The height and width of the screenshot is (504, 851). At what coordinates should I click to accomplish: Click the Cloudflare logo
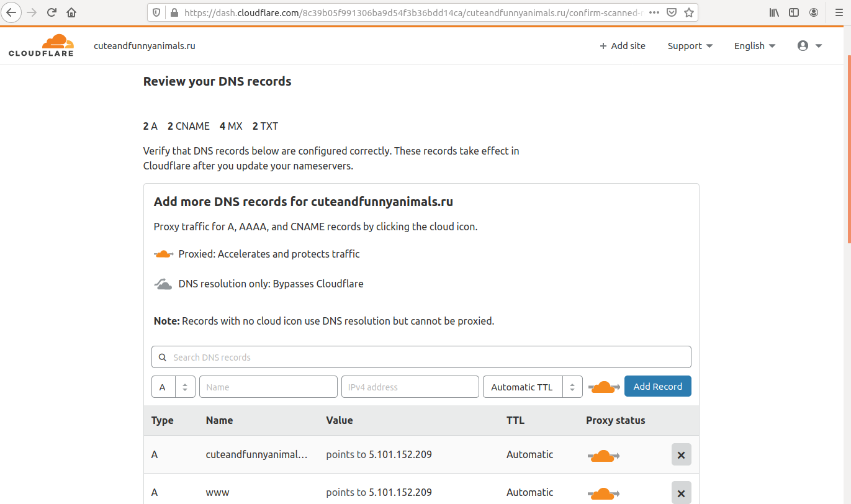(41, 45)
